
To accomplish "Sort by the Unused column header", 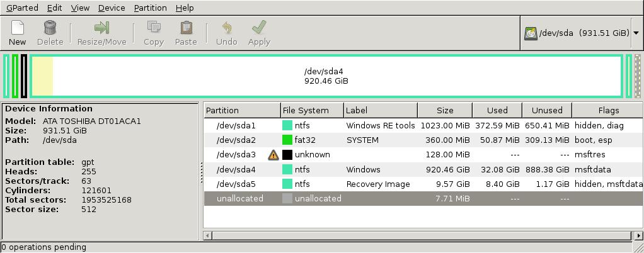I will (547, 110).
